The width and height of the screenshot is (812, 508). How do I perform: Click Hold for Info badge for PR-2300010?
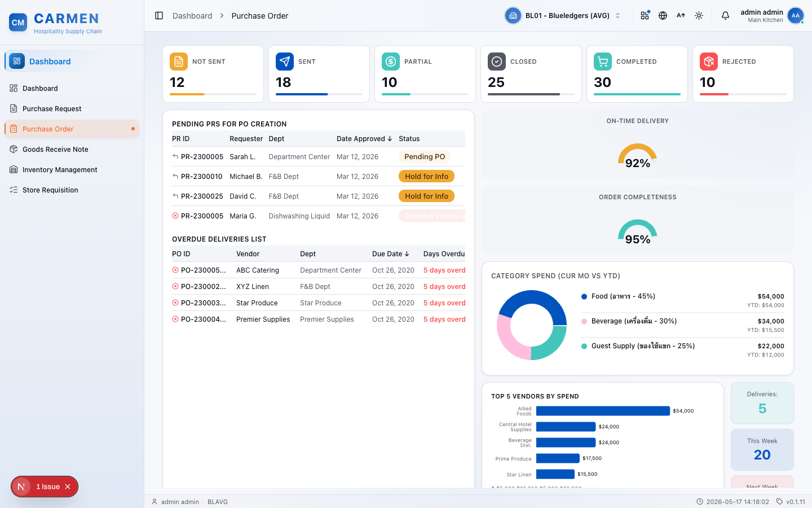click(x=426, y=177)
